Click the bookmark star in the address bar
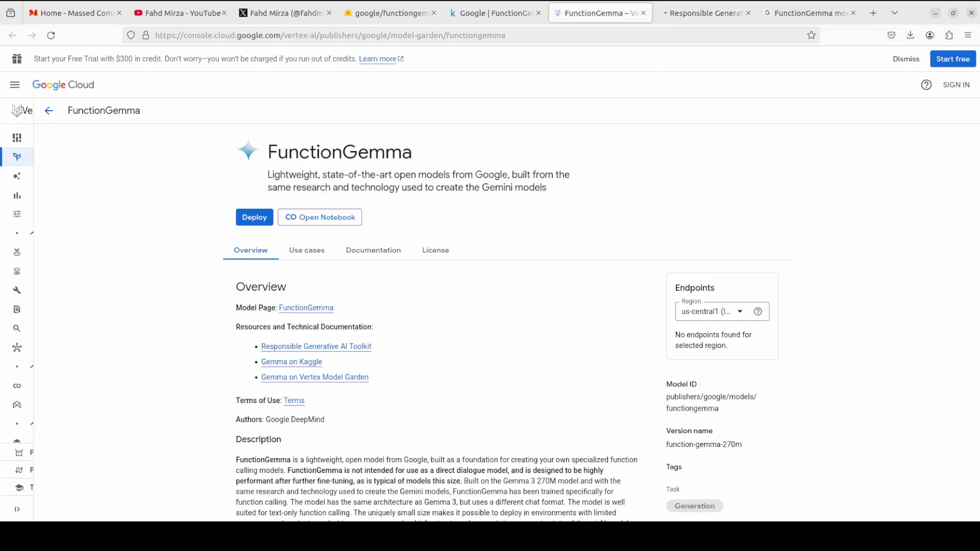 click(x=811, y=35)
